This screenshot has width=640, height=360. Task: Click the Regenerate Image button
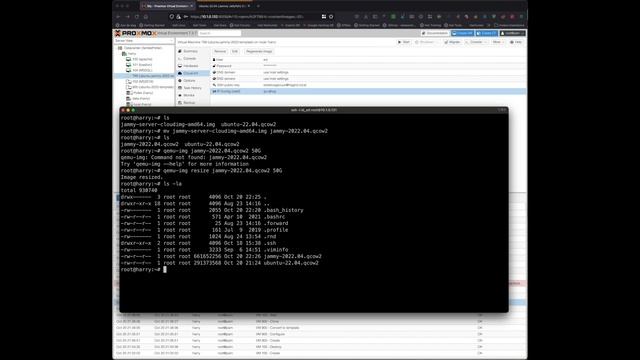pos(259,51)
